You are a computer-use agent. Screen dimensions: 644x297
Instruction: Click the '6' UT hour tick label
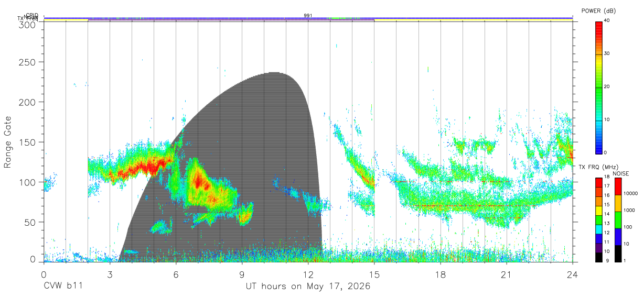[x=176, y=274]
